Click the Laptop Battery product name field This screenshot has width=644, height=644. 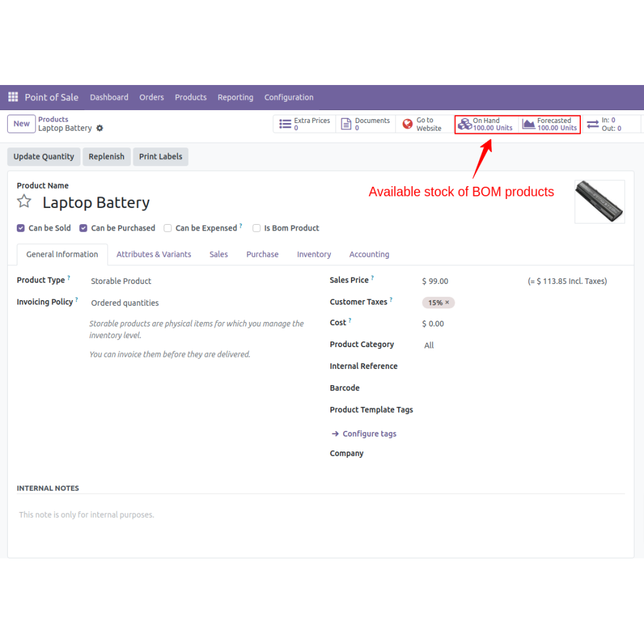pyautogui.click(x=96, y=202)
